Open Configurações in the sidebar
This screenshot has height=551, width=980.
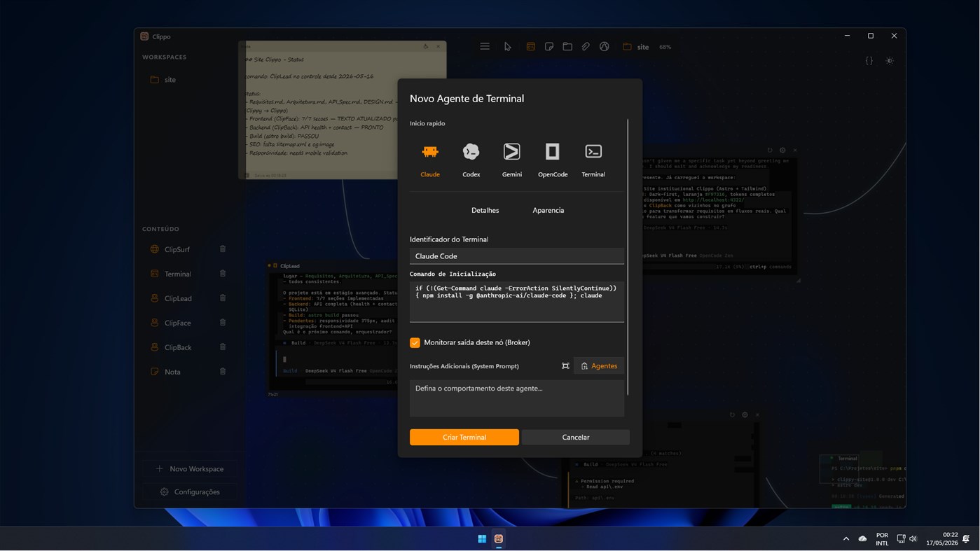tap(190, 491)
